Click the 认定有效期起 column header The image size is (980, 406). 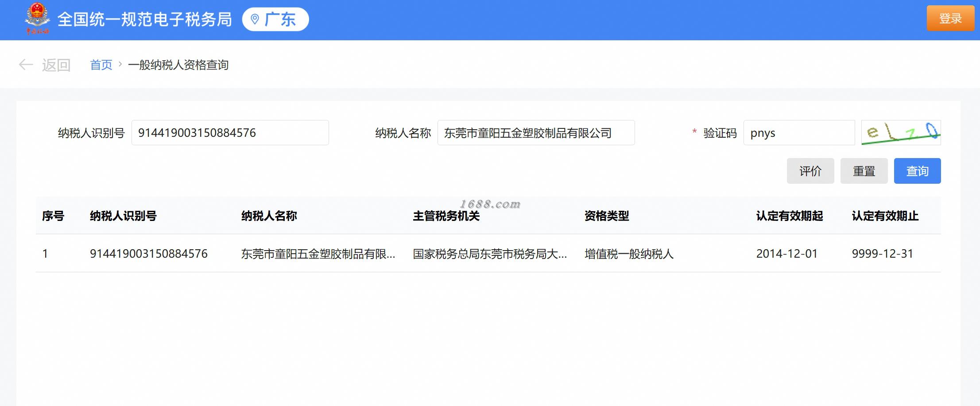(790, 216)
